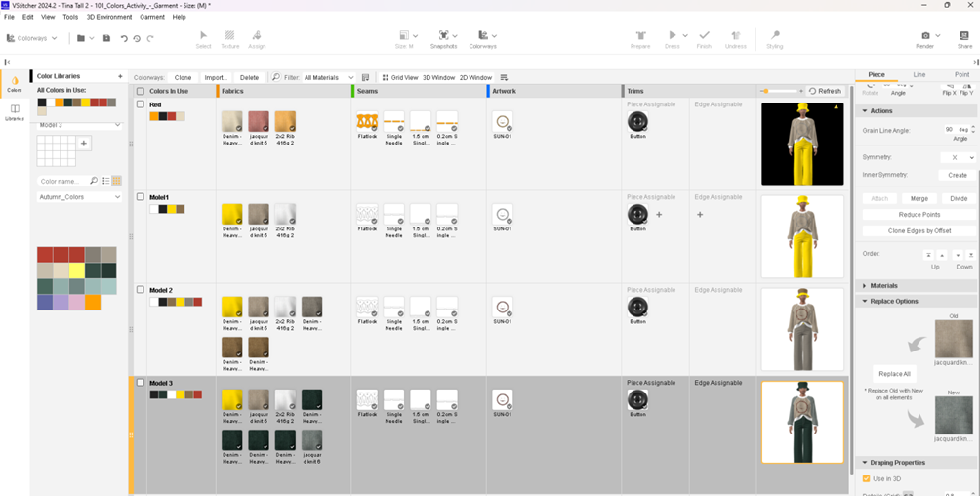Click the Dress simulation icon
Screen dimensions: 980x496
pos(672,36)
